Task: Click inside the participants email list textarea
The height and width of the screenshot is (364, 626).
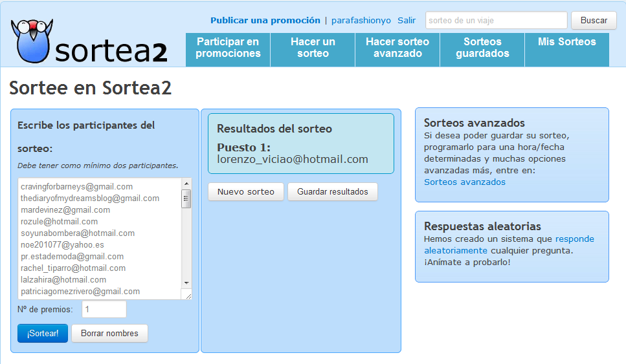Action: 97,239
